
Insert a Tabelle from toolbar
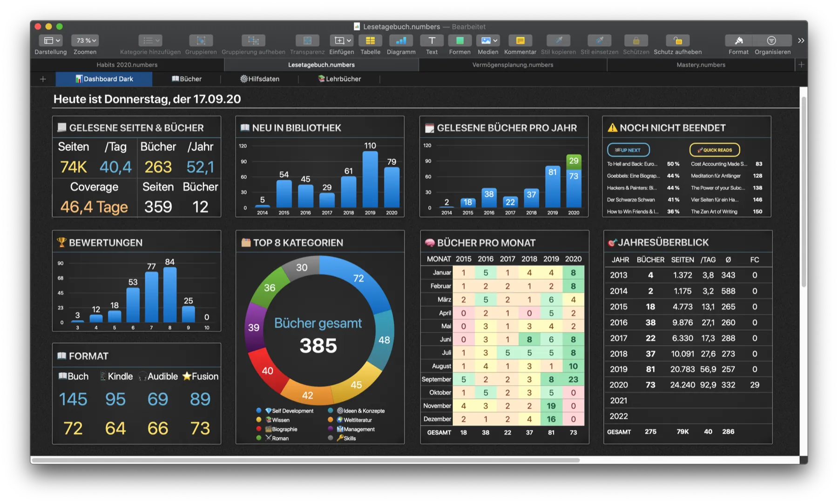[x=370, y=41]
